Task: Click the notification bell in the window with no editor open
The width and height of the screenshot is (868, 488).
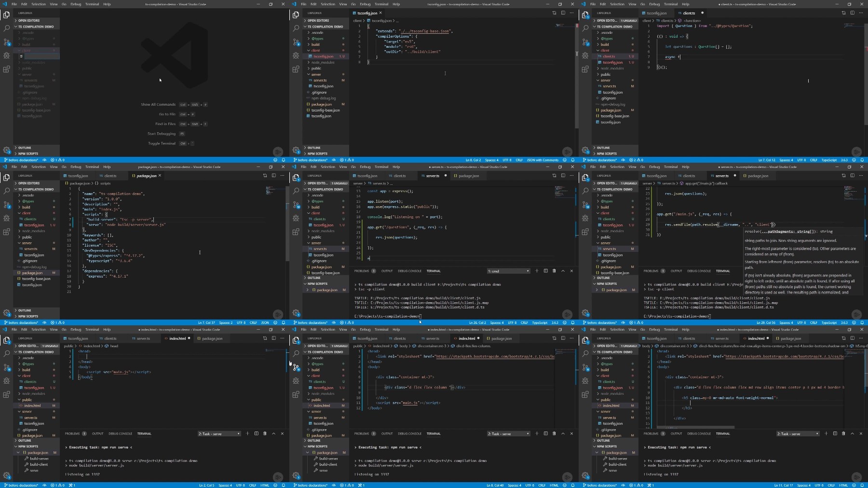Action: 284,160
